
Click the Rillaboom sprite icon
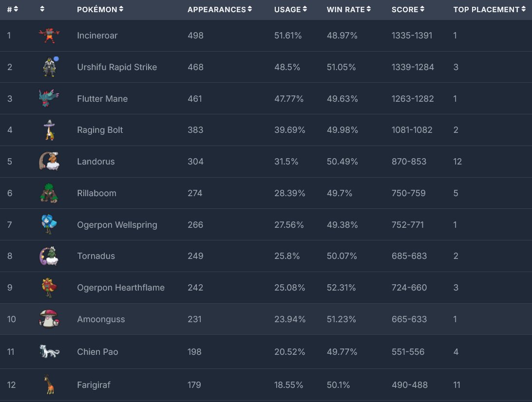pyautogui.click(x=49, y=193)
